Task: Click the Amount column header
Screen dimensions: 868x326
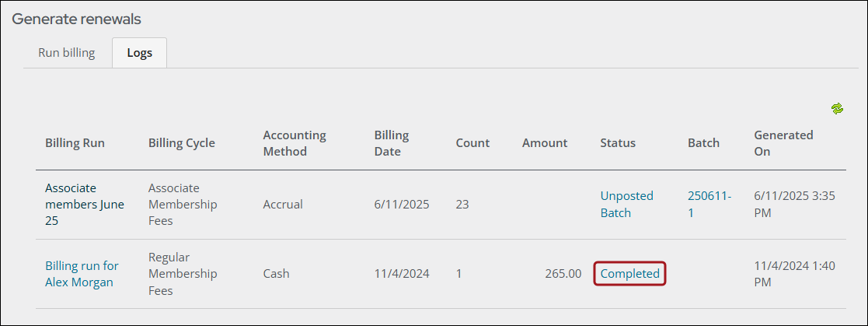Action: 545,143
